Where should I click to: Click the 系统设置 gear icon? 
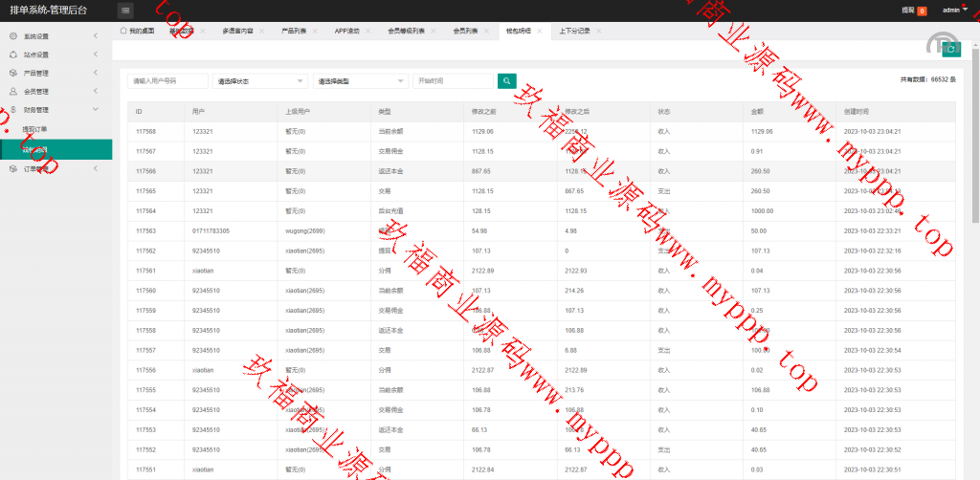(13, 36)
